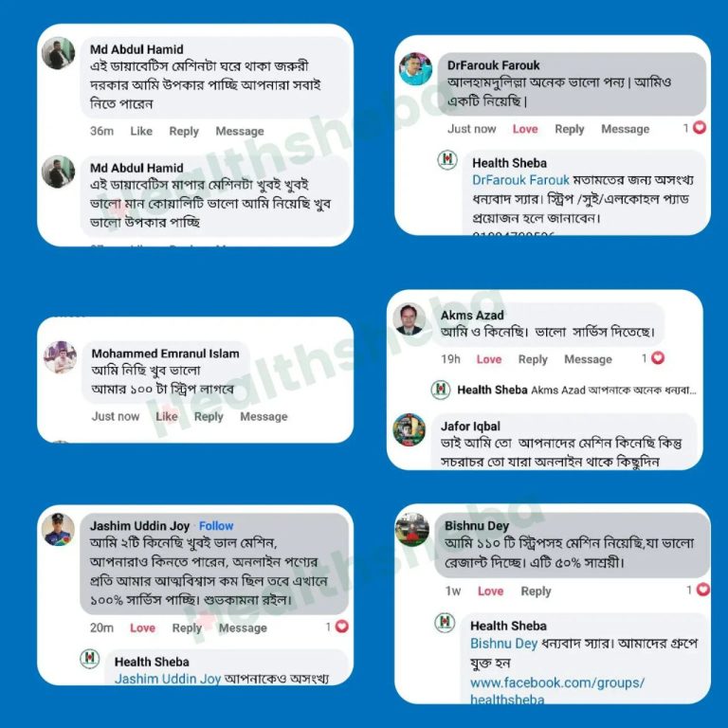Click the heart reaction on DrFarouk Farouk's comment
This screenshot has height=728, width=728.
click(700, 127)
